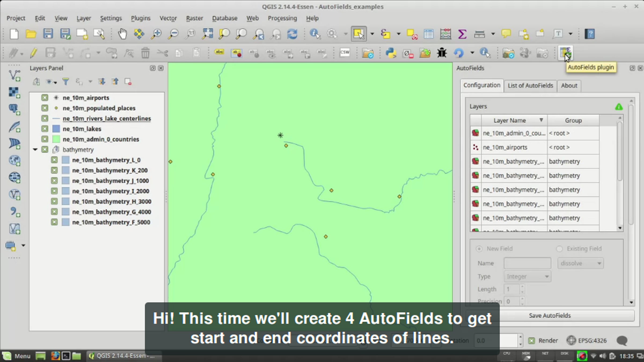Toggle the Render checkbox in status bar
644x362 pixels.
click(532, 341)
